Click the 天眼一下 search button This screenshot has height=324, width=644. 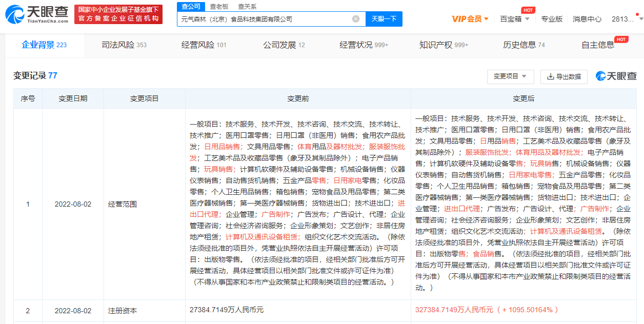(x=384, y=19)
